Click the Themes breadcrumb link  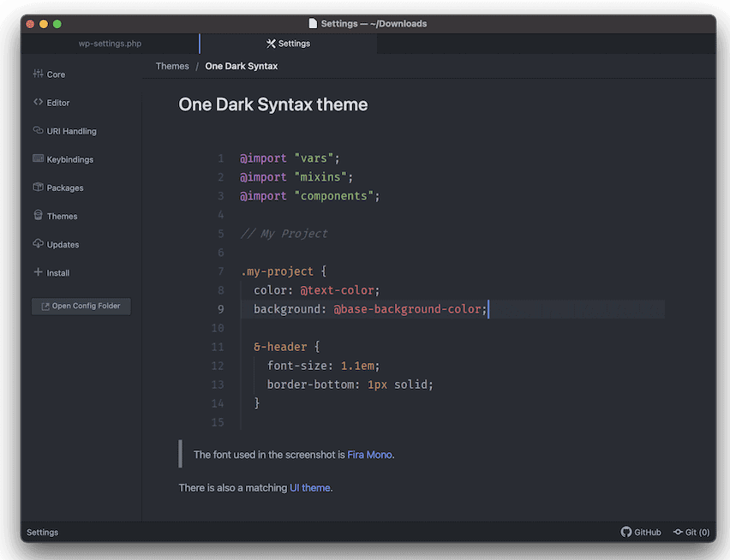[x=172, y=66]
